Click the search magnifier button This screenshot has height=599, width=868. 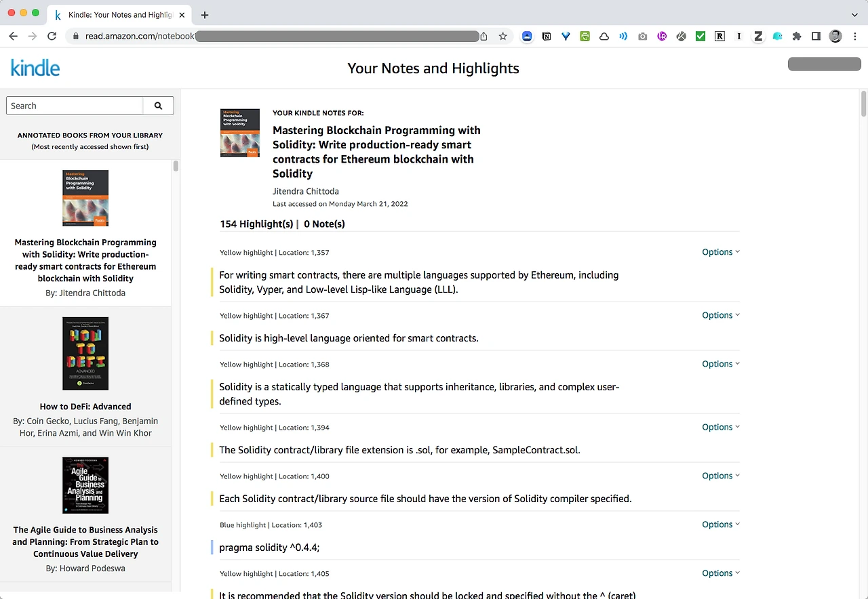[158, 106]
